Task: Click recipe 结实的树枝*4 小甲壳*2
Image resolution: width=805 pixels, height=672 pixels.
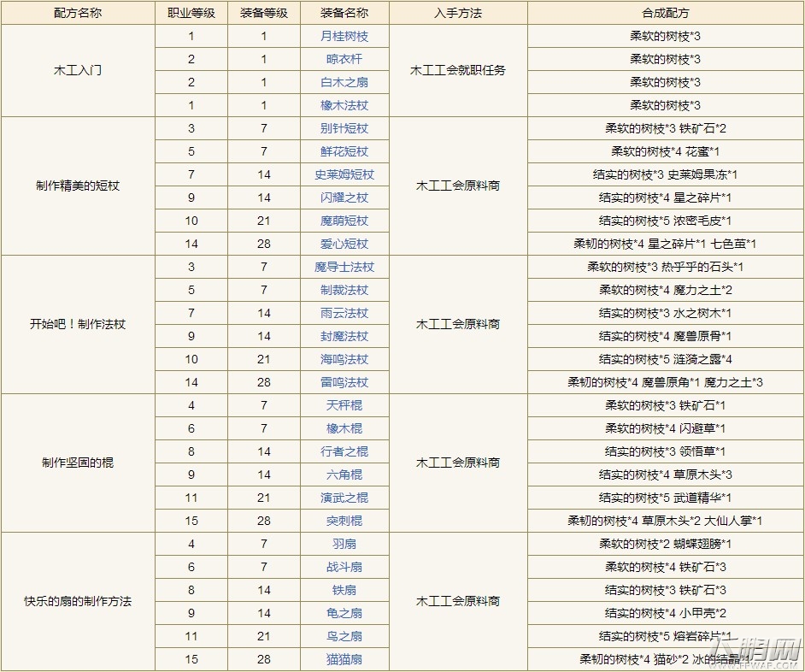Action: [x=666, y=613]
